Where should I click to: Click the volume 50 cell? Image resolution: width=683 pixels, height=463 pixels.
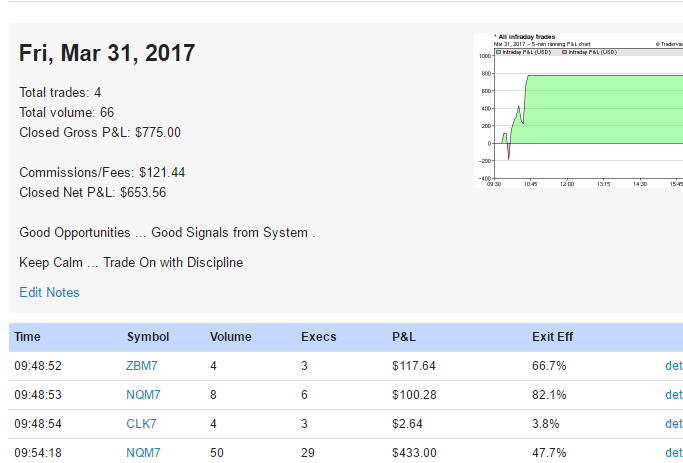(217, 453)
